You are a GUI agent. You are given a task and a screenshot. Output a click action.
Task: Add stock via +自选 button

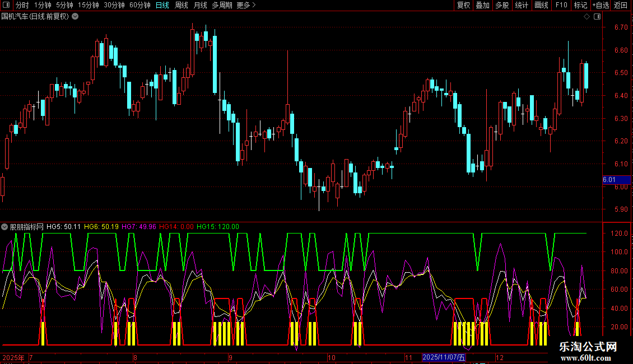tap(601, 5)
